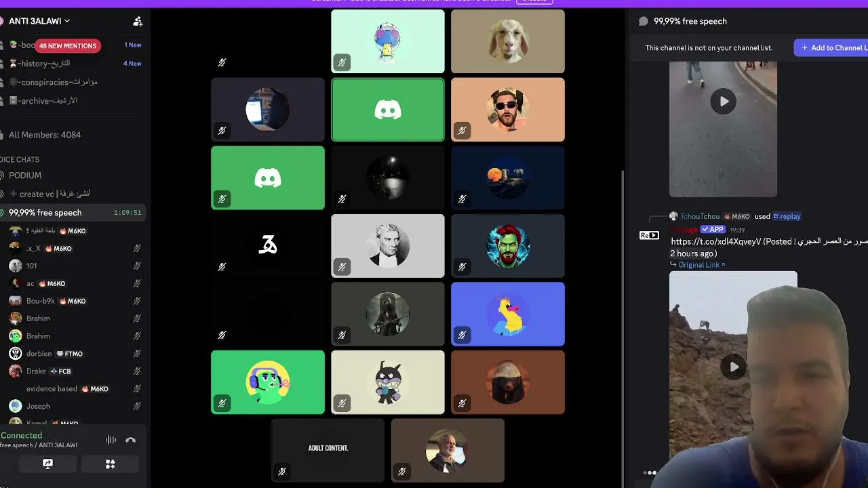The image size is (868, 488).
Task: Click Add to Channel List button
Action: [x=831, y=48]
